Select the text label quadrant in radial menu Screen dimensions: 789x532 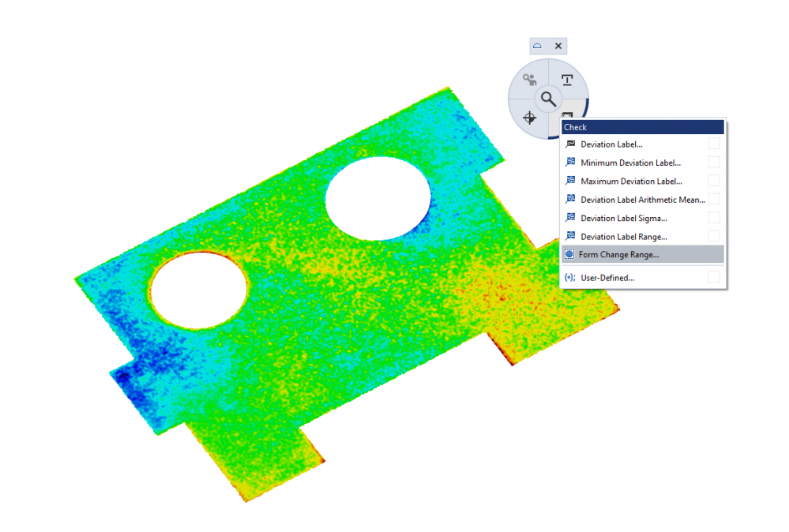(x=567, y=80)
